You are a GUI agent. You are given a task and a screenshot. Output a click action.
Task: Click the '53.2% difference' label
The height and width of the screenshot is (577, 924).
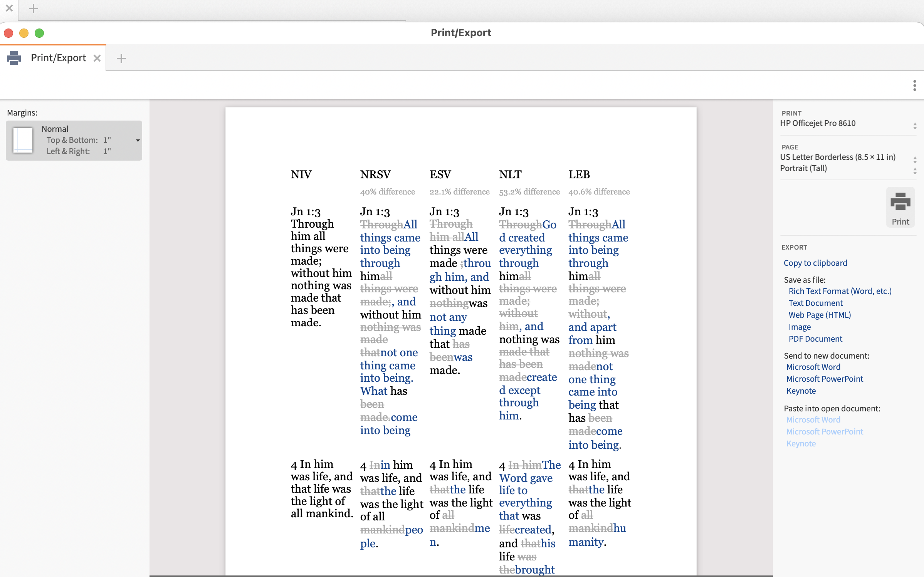pos(529,192)
